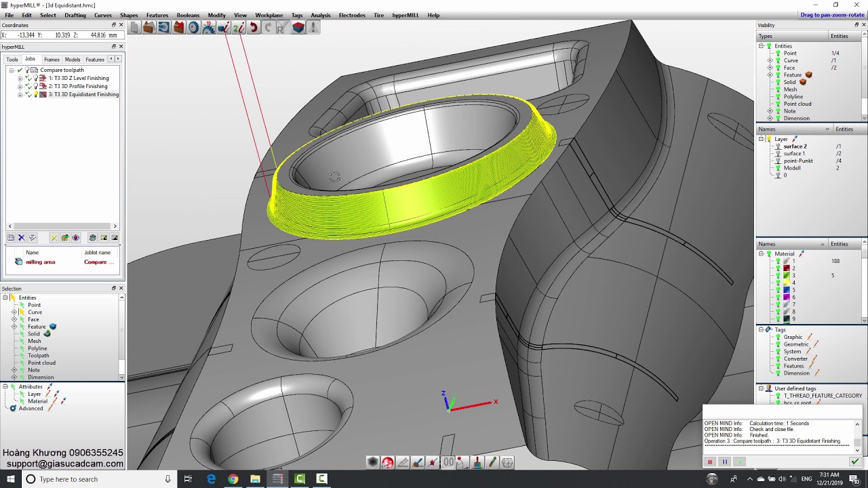Click the Windows search box
This screenshot has width=868, height=488.
[x=100, y=479]
